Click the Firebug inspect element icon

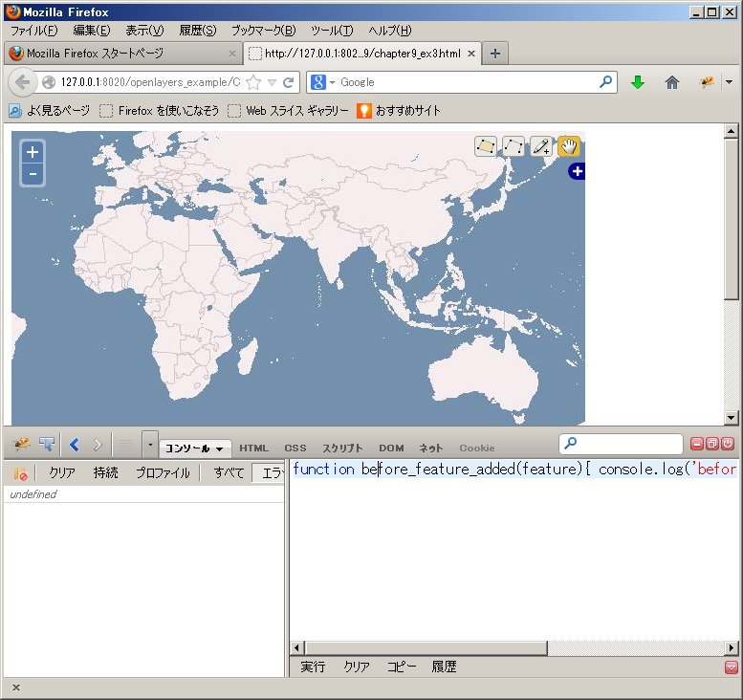click(46, 445)
